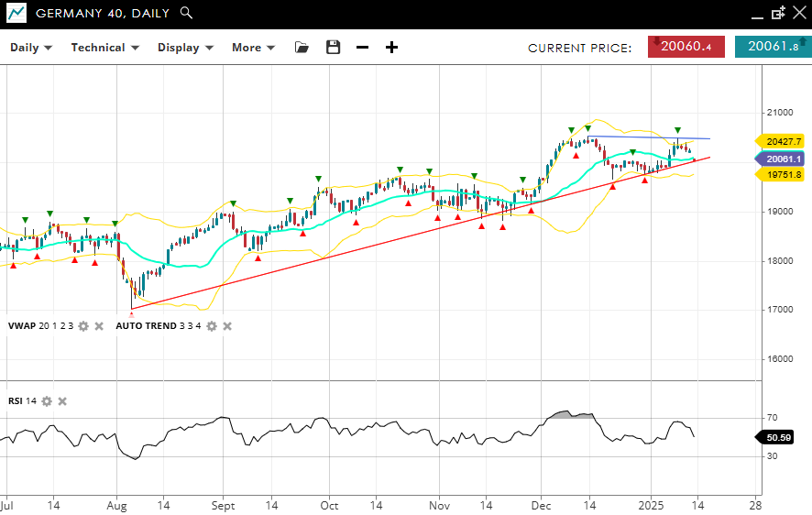
Task: Expand the More dropdown
Action: coord(253,48)
